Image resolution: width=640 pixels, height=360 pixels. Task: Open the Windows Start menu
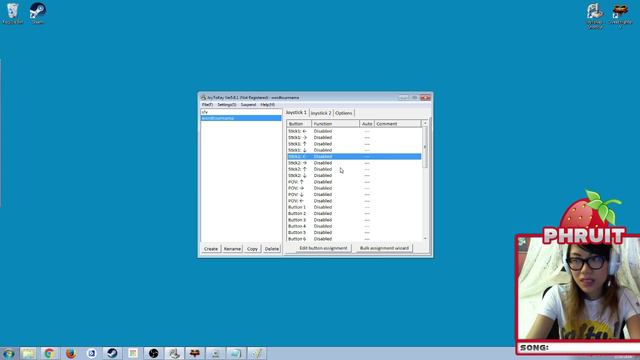click(9, 353)
